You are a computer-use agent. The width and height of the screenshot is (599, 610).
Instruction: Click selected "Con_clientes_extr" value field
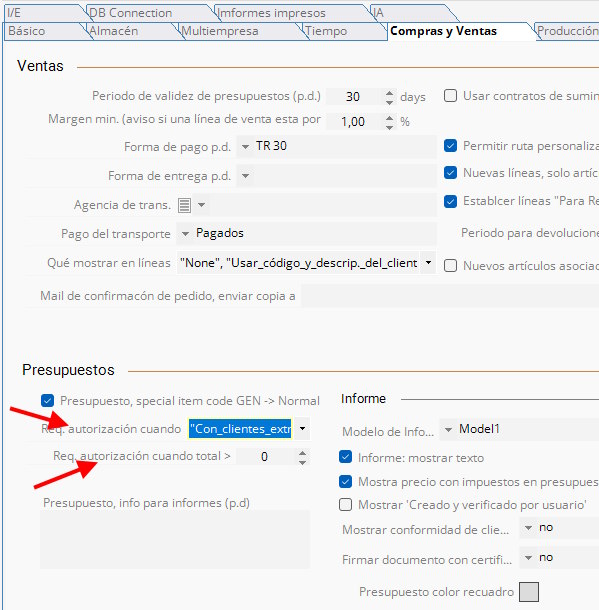tap(240, 429)
